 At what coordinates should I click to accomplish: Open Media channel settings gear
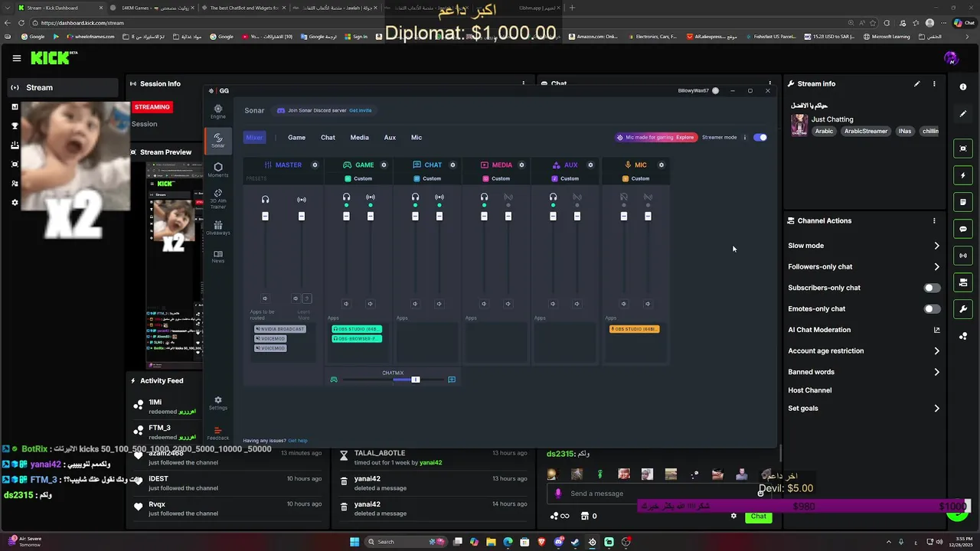[x=521, y=165]
